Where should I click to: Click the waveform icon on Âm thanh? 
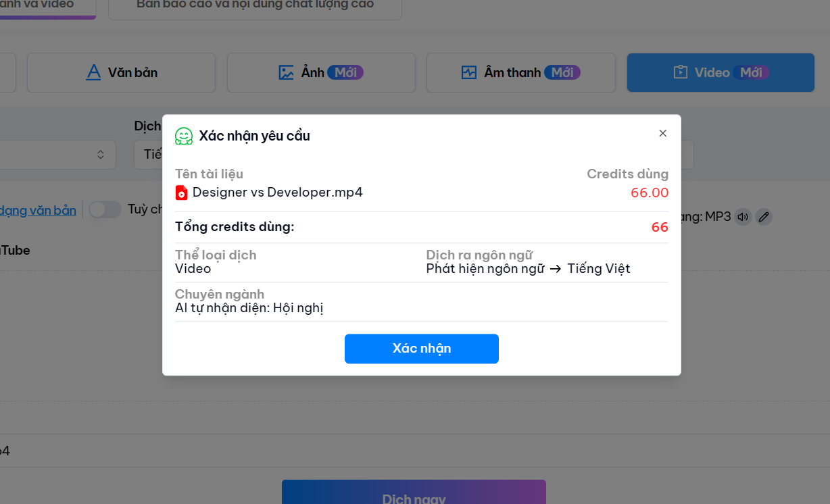point(469,72)
